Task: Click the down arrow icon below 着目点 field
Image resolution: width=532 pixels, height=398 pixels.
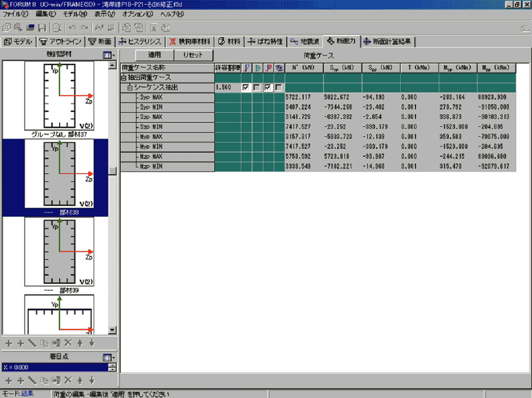Action: point(92,380)
